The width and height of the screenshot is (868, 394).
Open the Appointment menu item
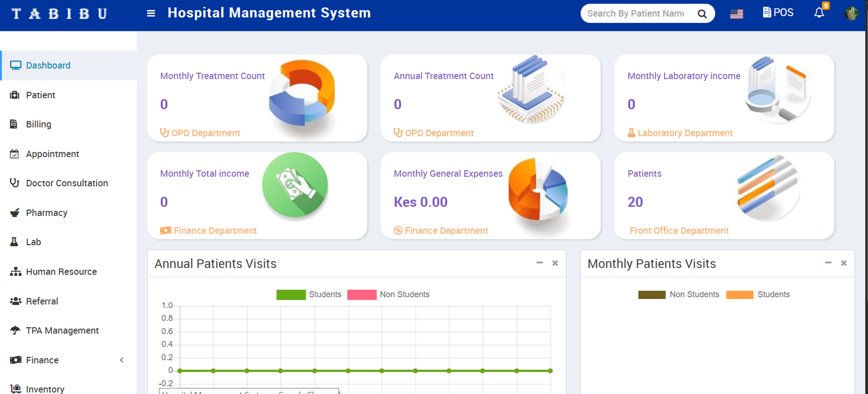[x=52, y=154]
